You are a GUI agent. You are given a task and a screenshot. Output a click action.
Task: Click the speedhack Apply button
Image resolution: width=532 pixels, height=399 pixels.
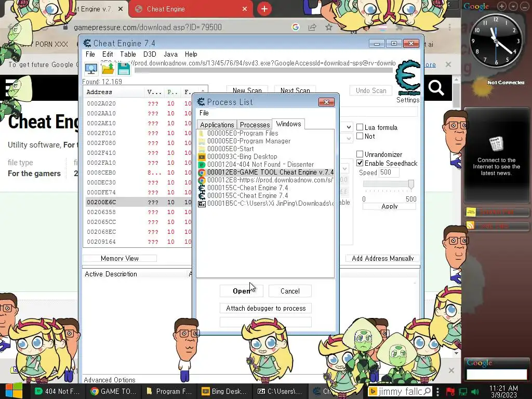tap(389, 206)
